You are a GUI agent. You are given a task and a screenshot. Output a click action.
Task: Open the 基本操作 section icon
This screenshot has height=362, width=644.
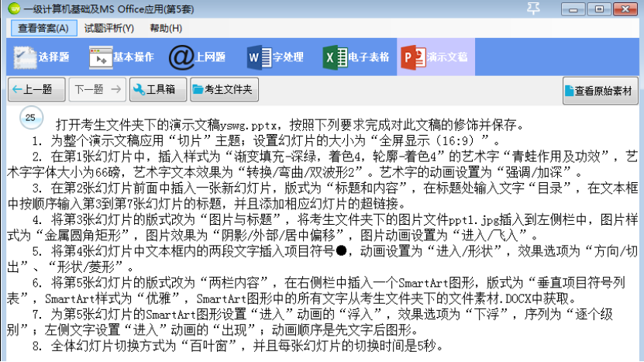coord(101,57)
